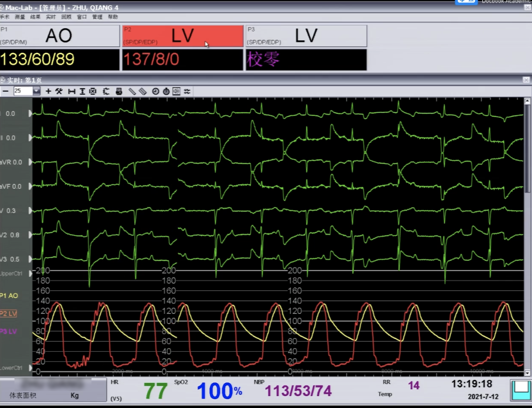Select the horizontal caliper measurement tool
Screen dimensions: 532x408
tap(71, 91)
